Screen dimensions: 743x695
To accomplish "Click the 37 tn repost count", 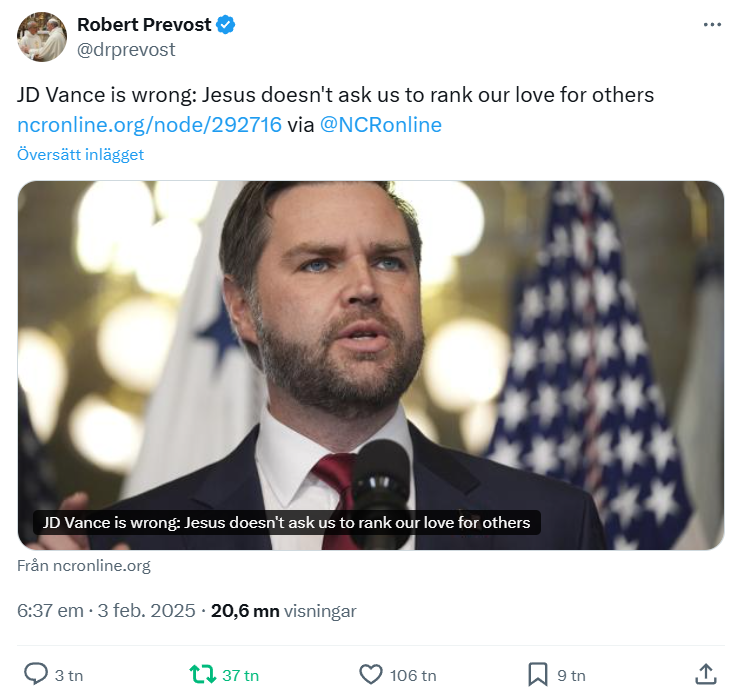I will (x=240, y=675).
